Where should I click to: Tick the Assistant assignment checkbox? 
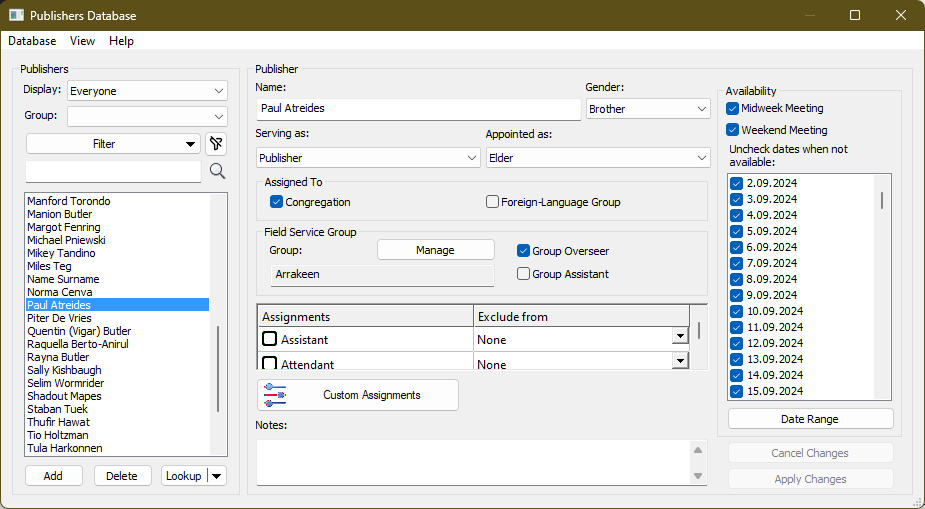[270, 340]
